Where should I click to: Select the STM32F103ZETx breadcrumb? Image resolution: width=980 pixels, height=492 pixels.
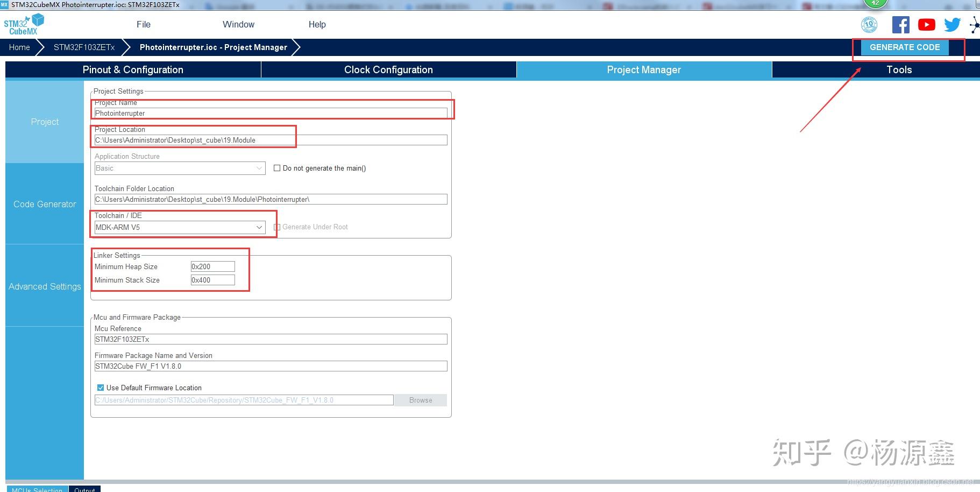pyautogui.click(x=84, y=47)
